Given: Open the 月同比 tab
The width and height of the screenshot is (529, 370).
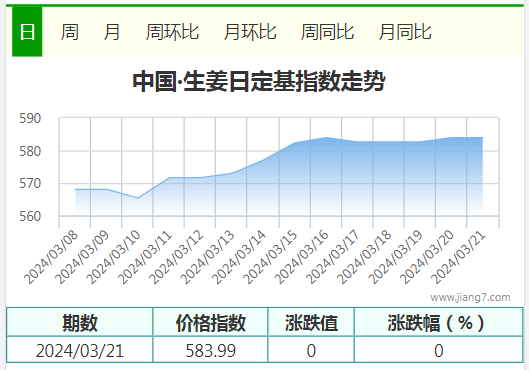Looking at the screenshot, I should [405, 32].
